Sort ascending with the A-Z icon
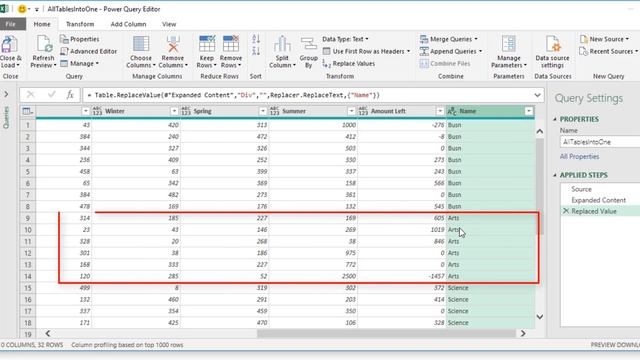 pyautogui.click(x=256, y=39)
